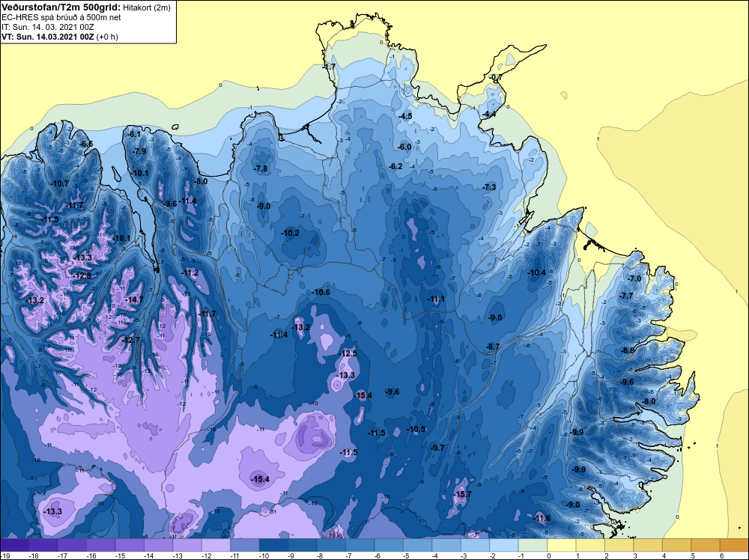Viewport: 749px width, 560px height.
Task: Click the -7.7 temperature label
Action: 626,296
